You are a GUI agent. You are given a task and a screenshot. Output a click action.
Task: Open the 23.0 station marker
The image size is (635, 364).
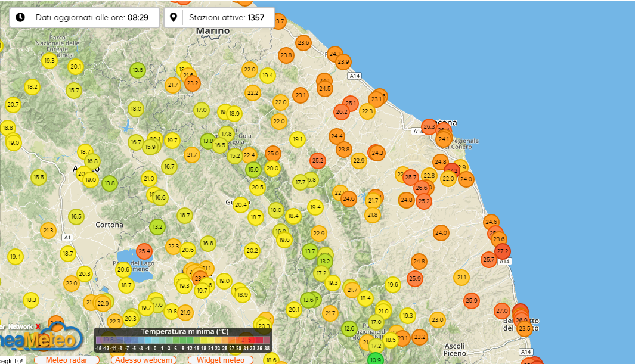tap(438, 320)
